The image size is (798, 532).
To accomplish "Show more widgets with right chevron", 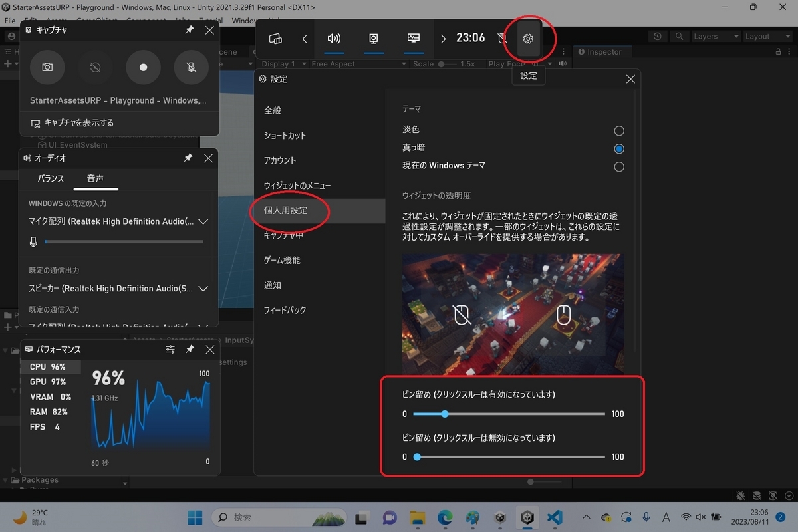I will 443,39.
